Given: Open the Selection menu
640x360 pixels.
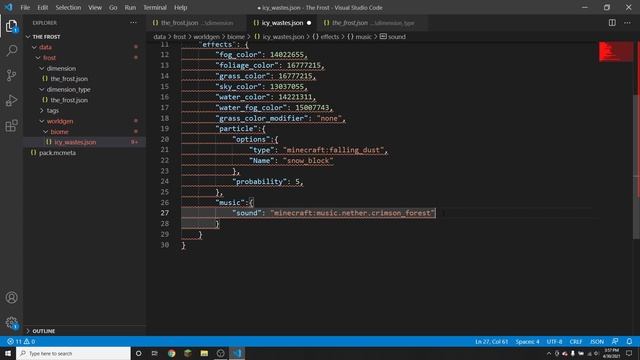Looking at the screenshot, I should click(x=68, y=7).
